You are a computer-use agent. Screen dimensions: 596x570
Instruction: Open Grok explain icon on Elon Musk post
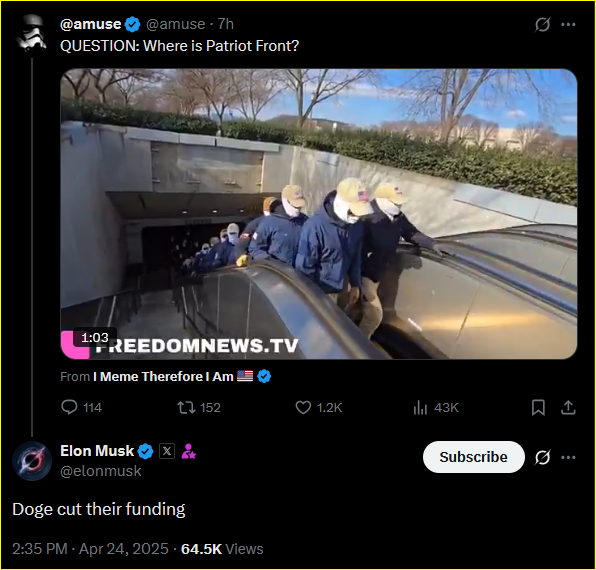click(542, 457)
